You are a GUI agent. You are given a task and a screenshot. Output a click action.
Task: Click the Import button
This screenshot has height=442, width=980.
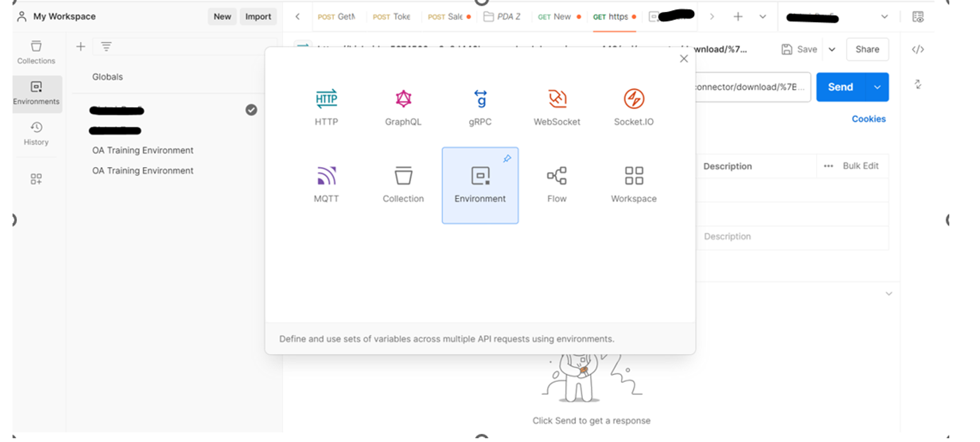pyautogui.click(x=258, y=17)
